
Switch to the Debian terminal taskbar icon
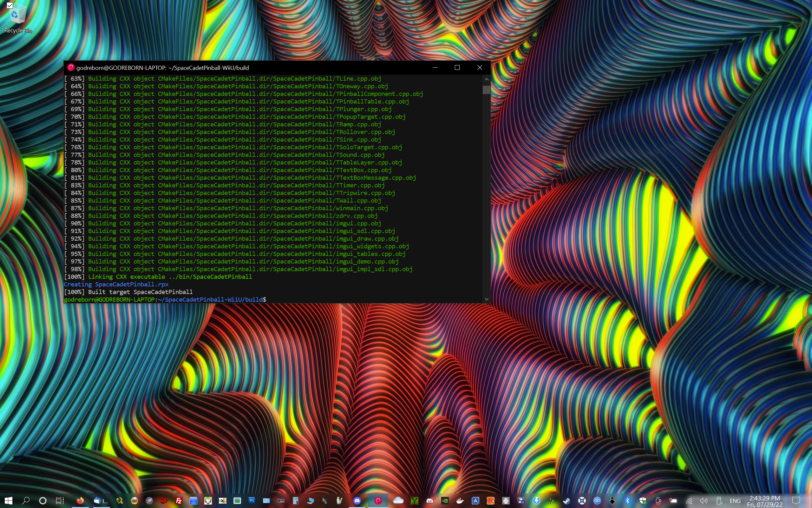(x=378, y=501)
